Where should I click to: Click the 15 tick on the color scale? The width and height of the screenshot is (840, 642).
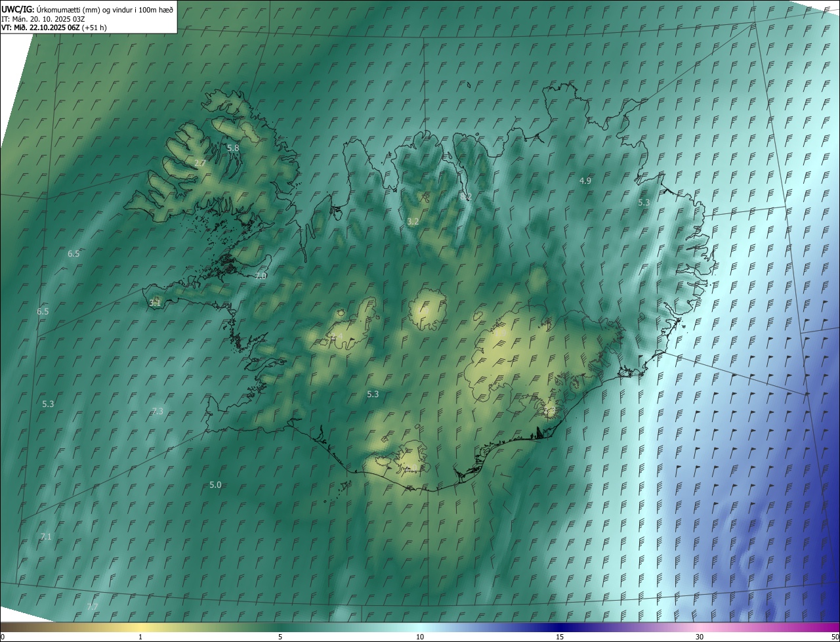(x=560, y=637)
